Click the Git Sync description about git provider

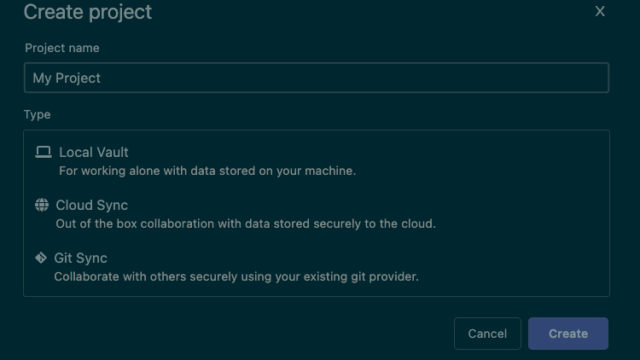[236, 277]
